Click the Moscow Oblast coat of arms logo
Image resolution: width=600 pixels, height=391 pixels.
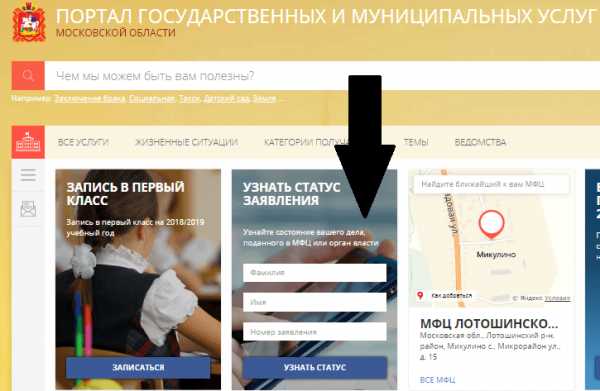(x=29, y=22)
